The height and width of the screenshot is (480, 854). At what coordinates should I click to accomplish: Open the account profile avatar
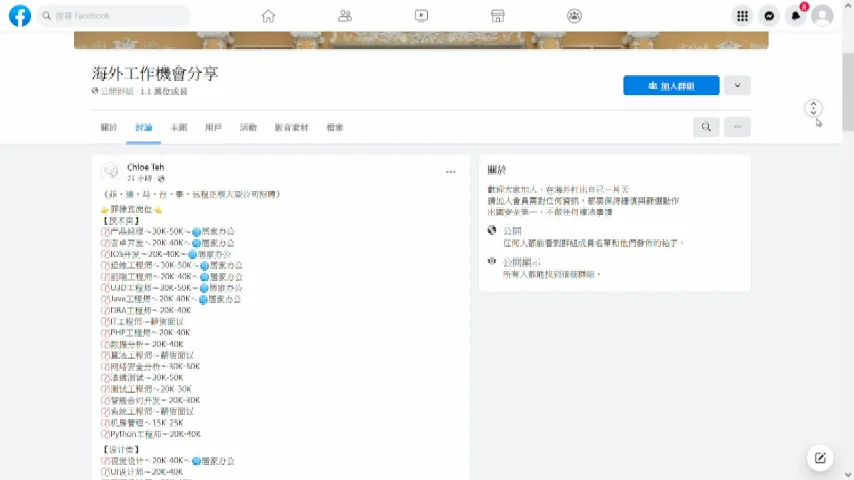(822, 16)
